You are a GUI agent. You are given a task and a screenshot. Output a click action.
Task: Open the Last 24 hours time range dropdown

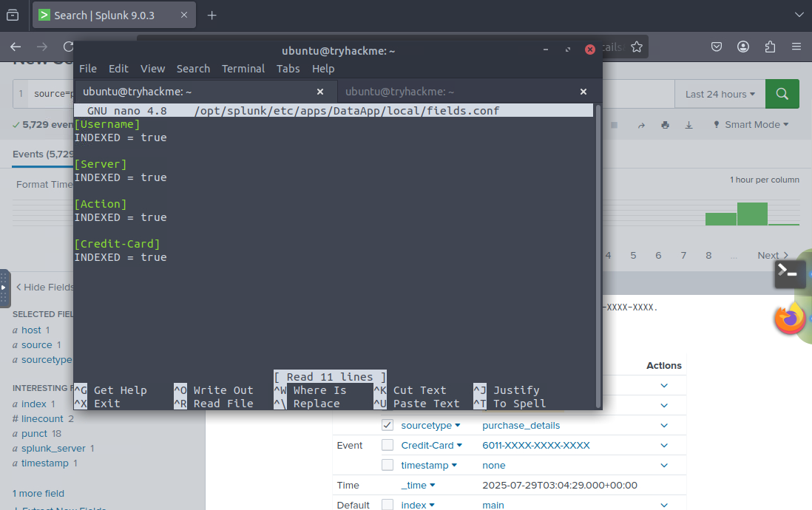tap(720, 94)
